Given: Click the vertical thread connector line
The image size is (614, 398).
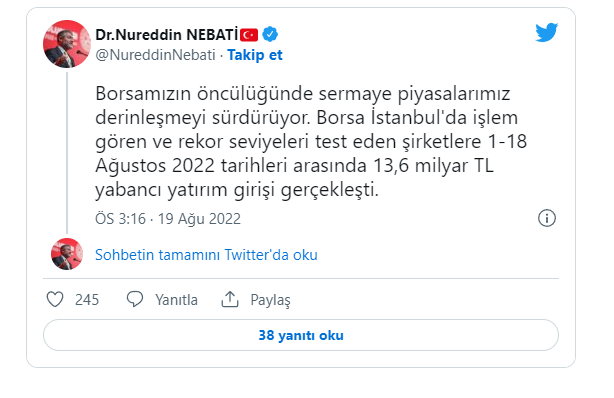Looking at the screenshot, I should pos(67,153).
